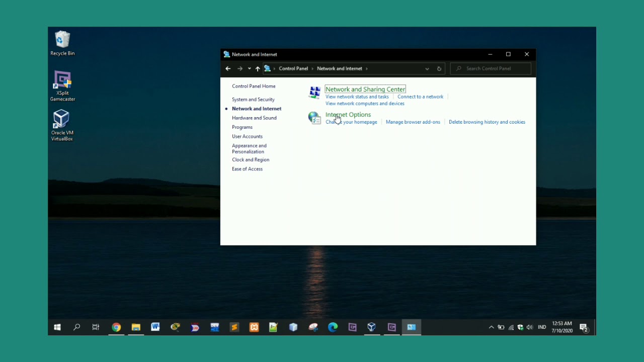Screen dimensions: 644x362
Task: Click the Search Control Panel field
Action: click(491, 68)
